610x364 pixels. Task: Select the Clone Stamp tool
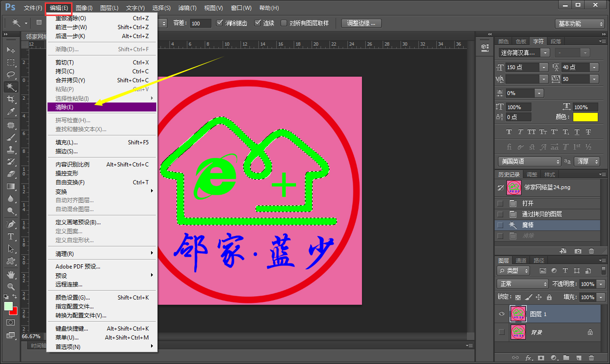tap(11, 150)
